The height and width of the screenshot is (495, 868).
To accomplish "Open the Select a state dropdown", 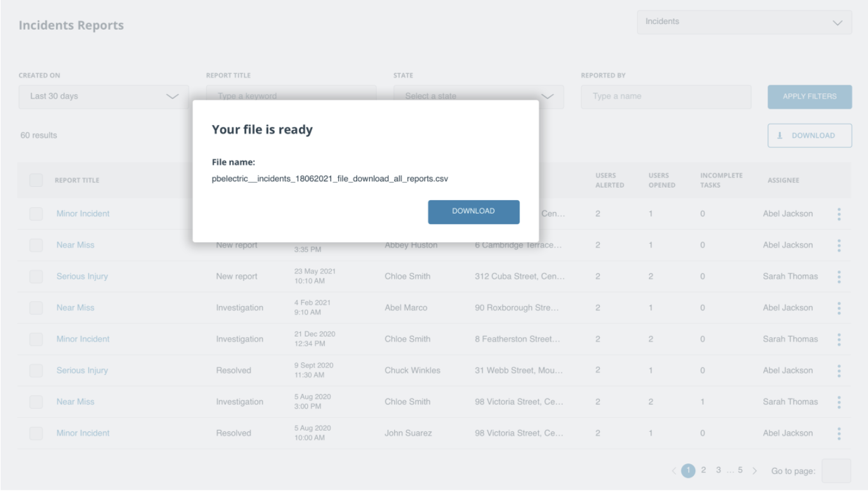I will [479, 97].
